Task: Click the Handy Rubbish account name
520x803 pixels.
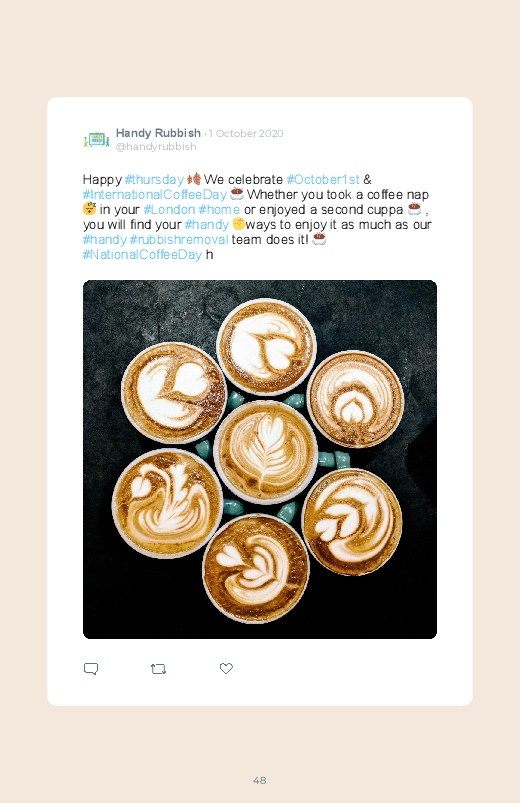Action: point(158,133)
